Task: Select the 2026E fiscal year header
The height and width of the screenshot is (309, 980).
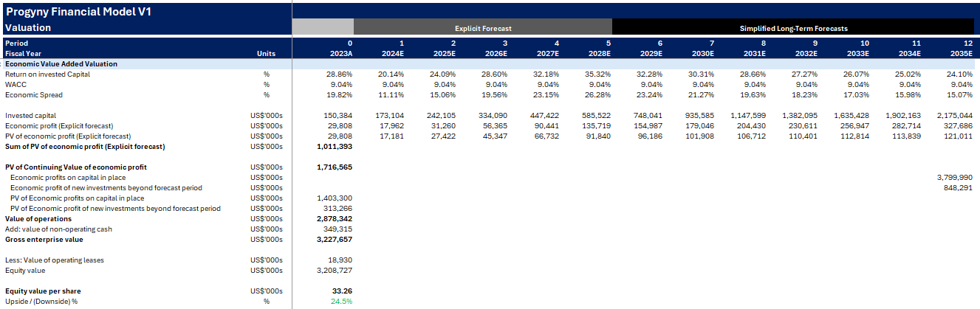Action: tap(496, 54)
